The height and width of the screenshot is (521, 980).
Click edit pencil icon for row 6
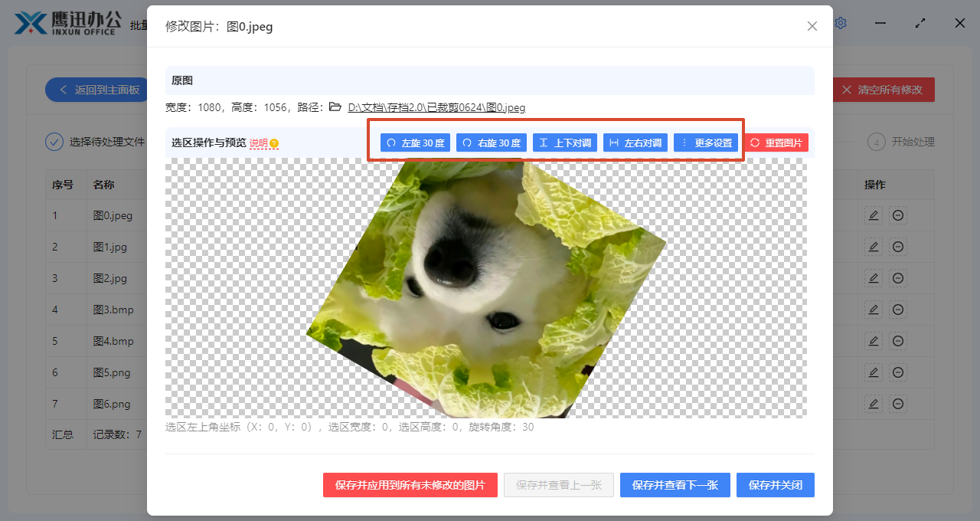874,372
